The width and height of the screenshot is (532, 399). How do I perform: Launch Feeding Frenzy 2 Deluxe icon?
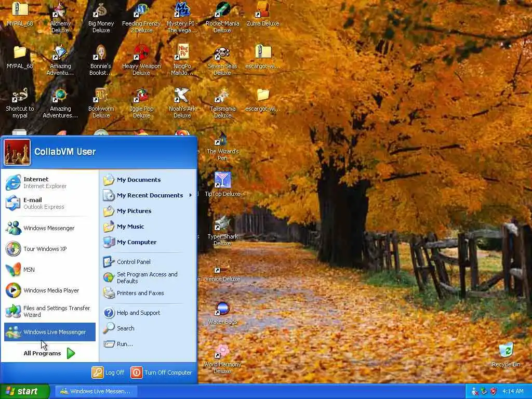click(141, 17)
